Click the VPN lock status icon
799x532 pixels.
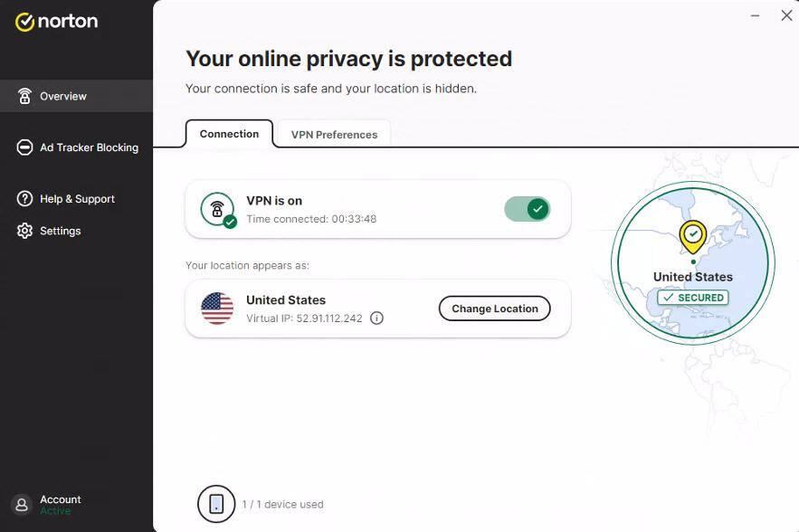pos(217,209)
